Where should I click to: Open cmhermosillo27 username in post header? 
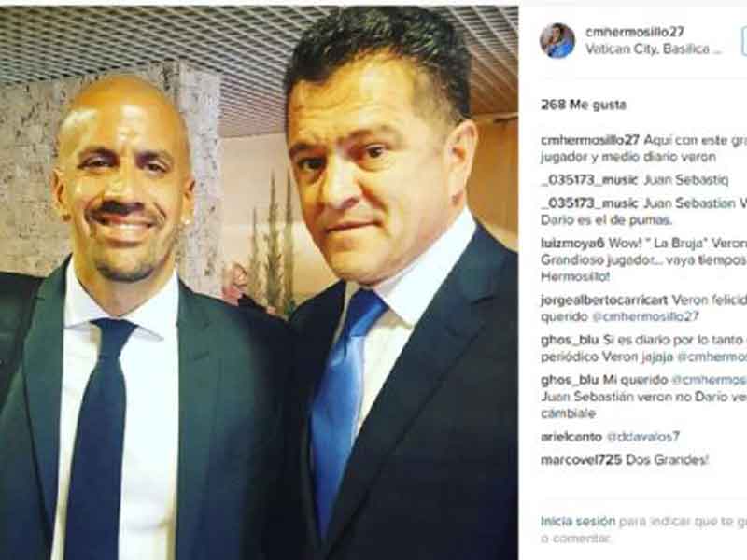635,32
